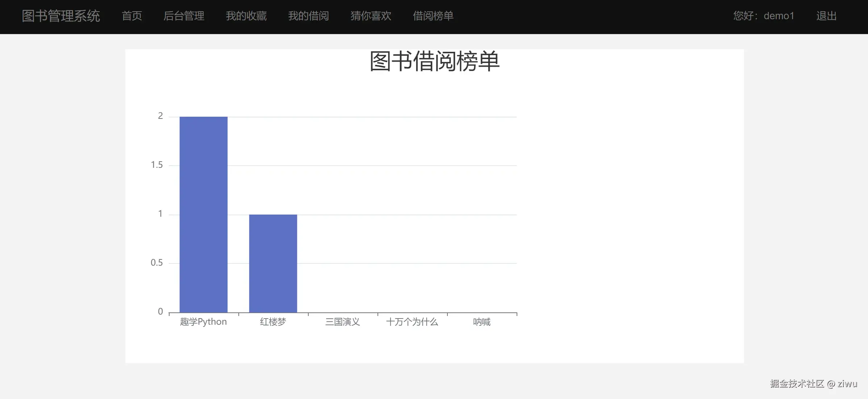
Task: Click the 图书管理系统 brand title
Action: click(x=60, y=16)
